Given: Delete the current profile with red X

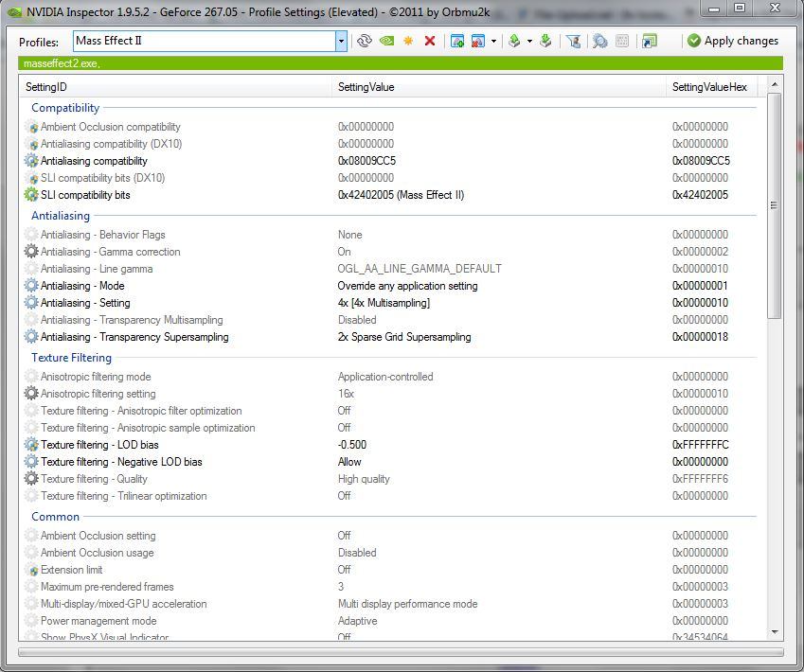Looking at the screenshot, I should coord(430,41).
